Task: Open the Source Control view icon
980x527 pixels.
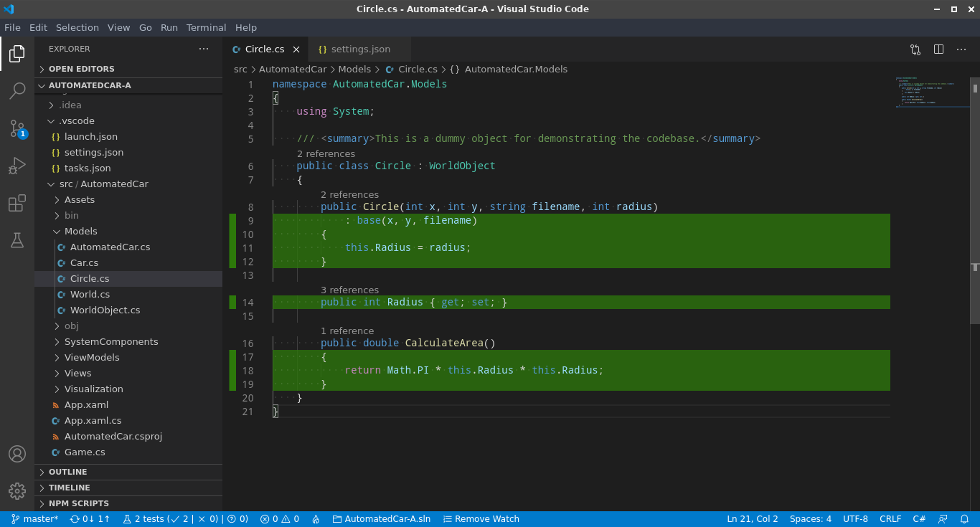Action: (x=17, y=129)
